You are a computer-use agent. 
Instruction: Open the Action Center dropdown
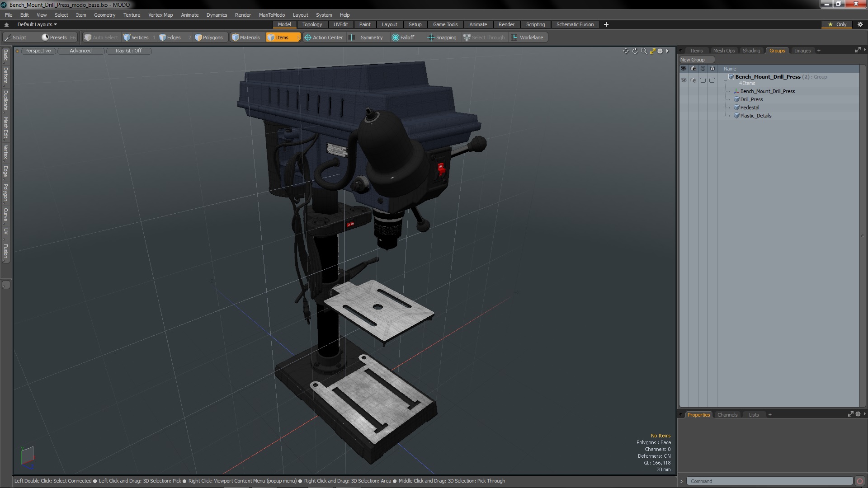(324, 38)
